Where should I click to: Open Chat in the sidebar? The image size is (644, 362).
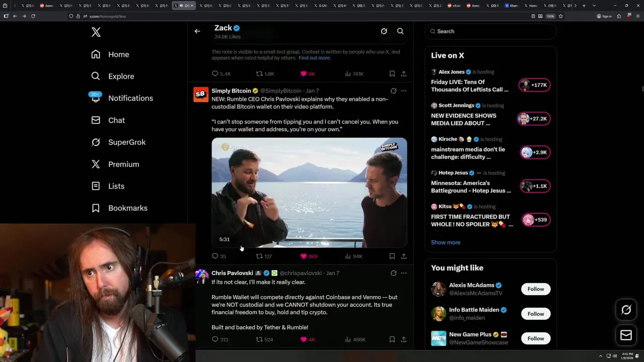tap(108, 120)
